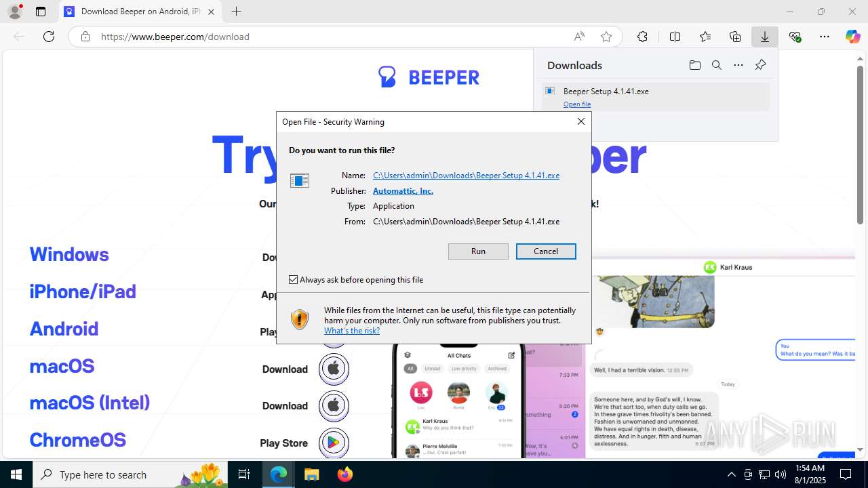
Task: Open Edge Settings and more menu
Action: point(825,37)
